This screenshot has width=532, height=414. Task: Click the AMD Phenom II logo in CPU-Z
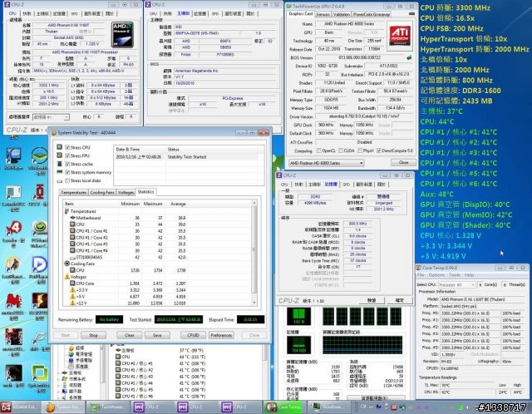122,35
